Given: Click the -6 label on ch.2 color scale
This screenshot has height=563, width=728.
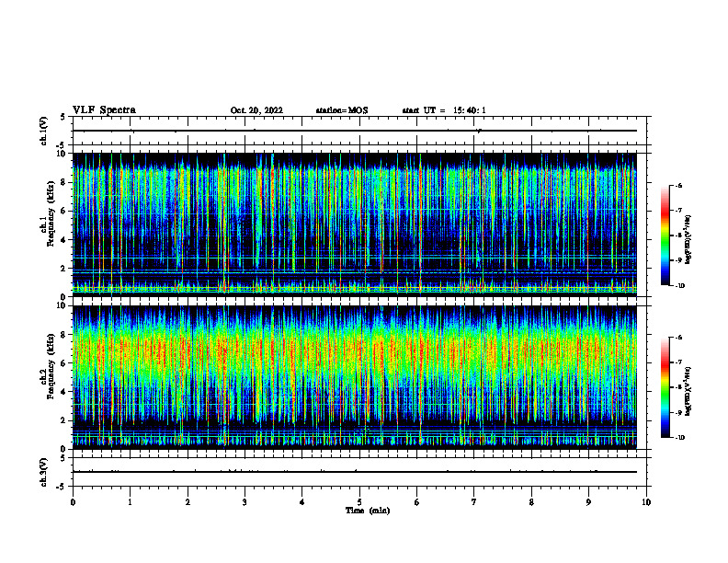Looking at the screenshot, I should coord(678,338).
